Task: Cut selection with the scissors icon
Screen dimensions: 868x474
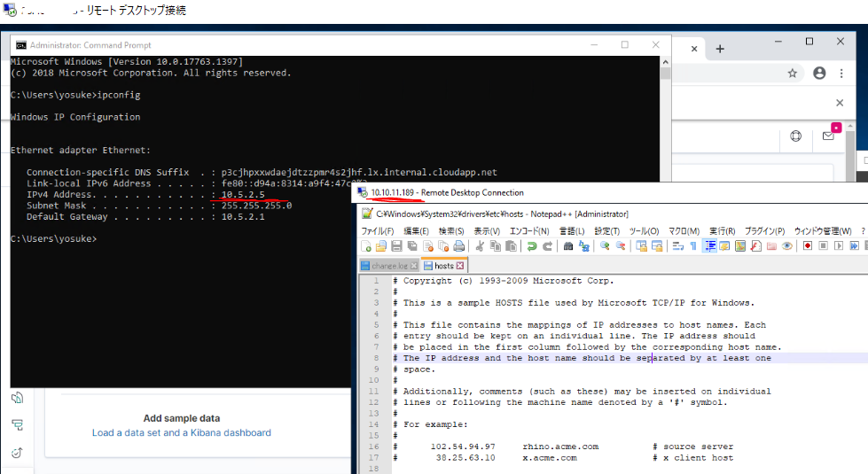Action: click(480, 246)
